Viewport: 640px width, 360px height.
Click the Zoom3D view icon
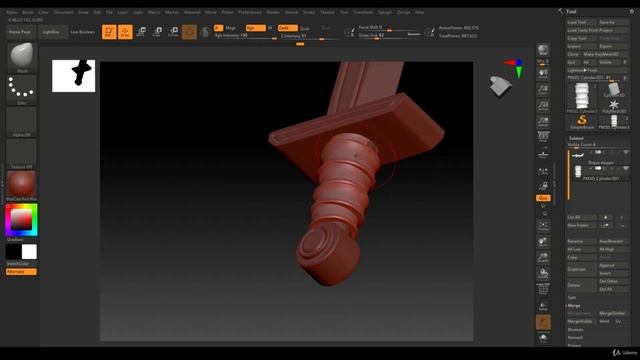point(543,258)
